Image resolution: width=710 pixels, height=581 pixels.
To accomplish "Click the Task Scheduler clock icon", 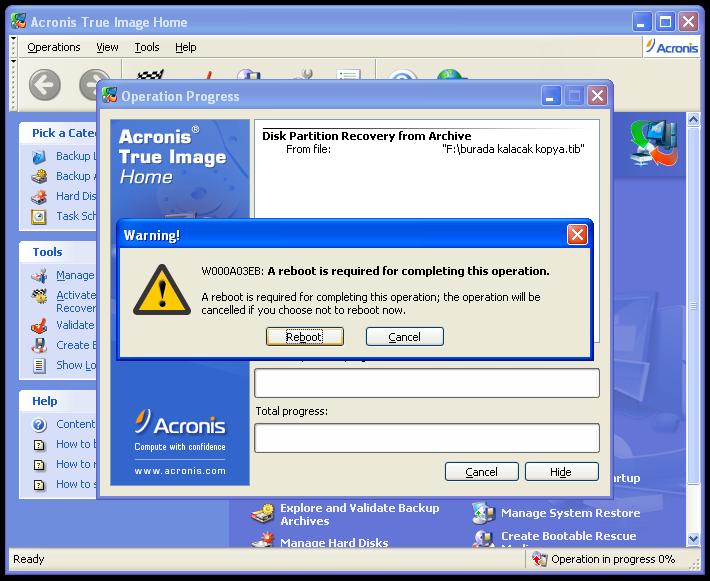I will pyautogui.click(x=39, y=217).
